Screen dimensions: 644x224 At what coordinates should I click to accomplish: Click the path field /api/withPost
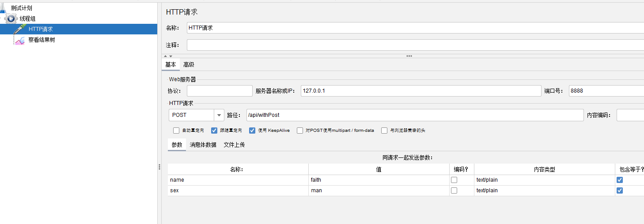pos(415,115)
